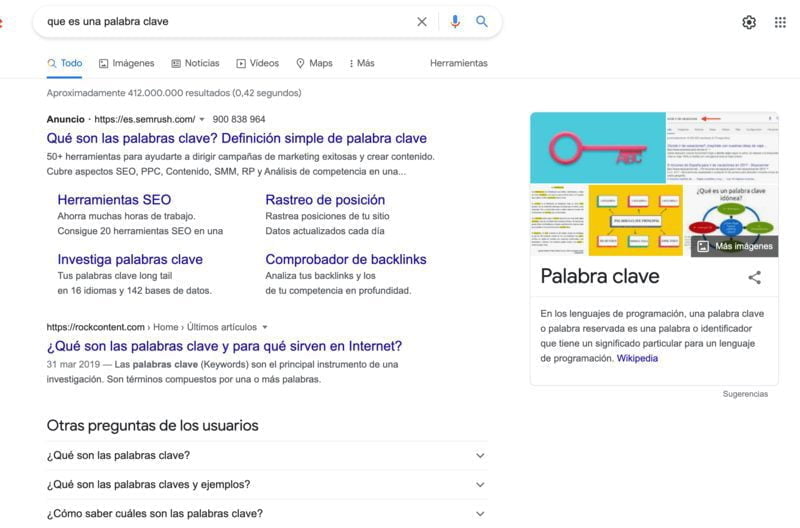Image resolution: width=800 pixels, height=528 pixels.
Task: Switch to the Imágenes tab
Action: (x=126, y=63)
